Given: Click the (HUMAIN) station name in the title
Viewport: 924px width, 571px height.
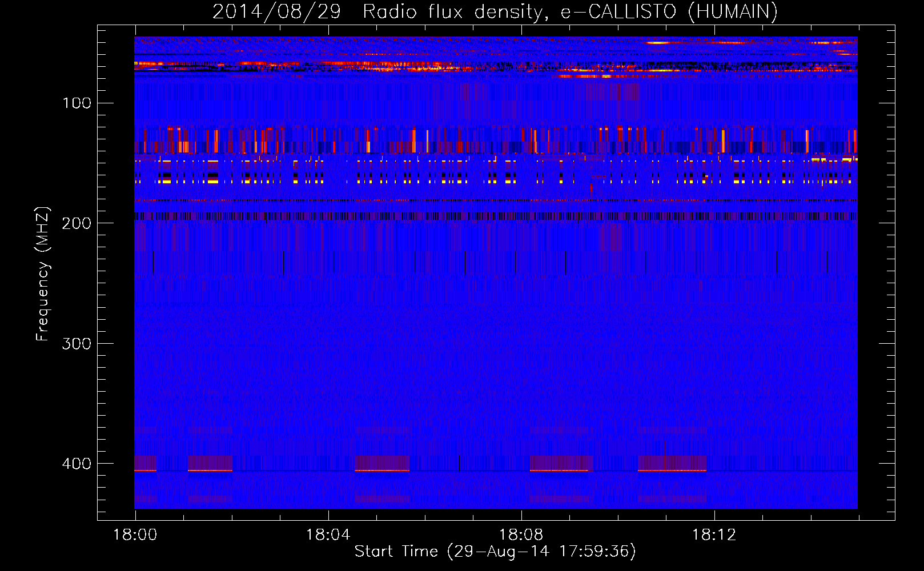Looking at the screenshot, I should pyautogui.click(x=733, y=11).
